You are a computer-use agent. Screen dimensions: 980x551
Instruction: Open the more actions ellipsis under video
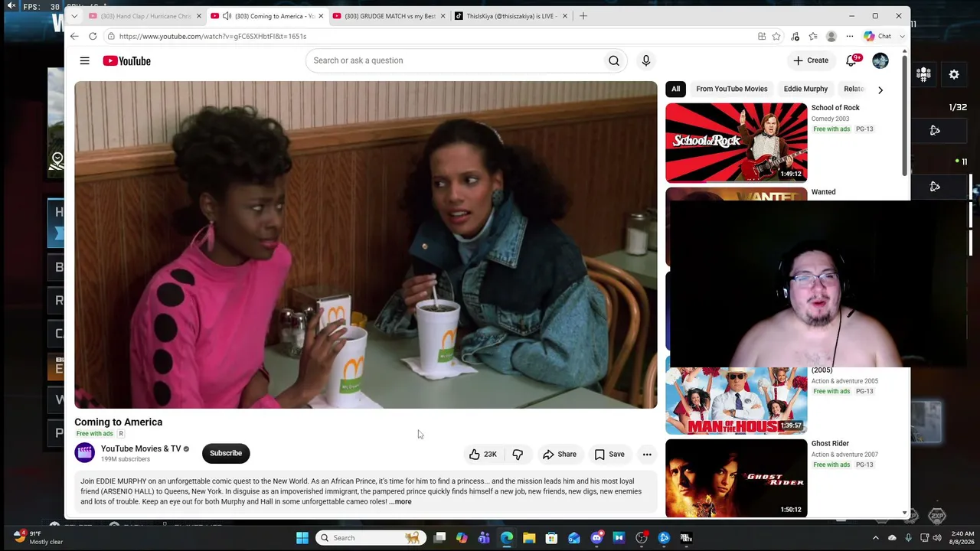pyautogui.click(x=647, y=454)
